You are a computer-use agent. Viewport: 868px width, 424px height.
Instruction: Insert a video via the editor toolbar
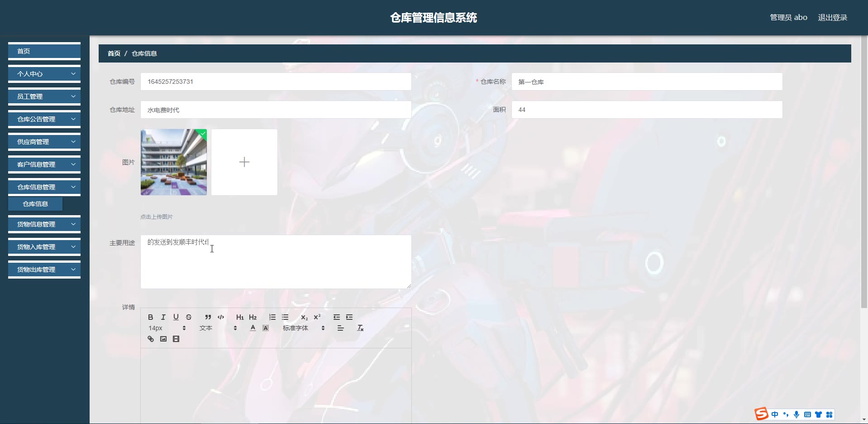pos(176,339)
